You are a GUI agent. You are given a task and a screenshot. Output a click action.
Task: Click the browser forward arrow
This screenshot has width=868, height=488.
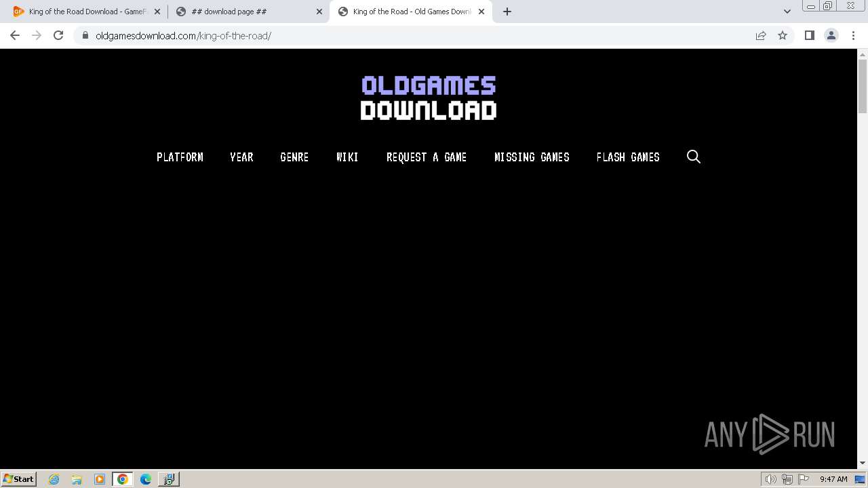coord(37,35)
